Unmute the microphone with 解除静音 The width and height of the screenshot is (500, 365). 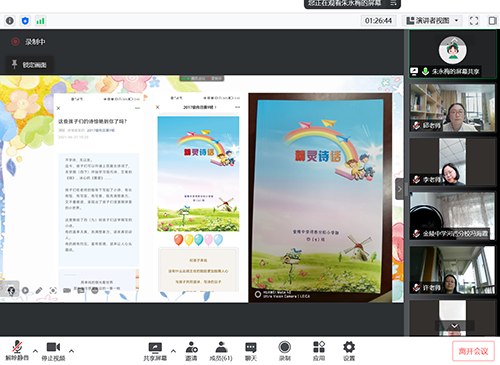pyautogui.click(x=17, y=351)
